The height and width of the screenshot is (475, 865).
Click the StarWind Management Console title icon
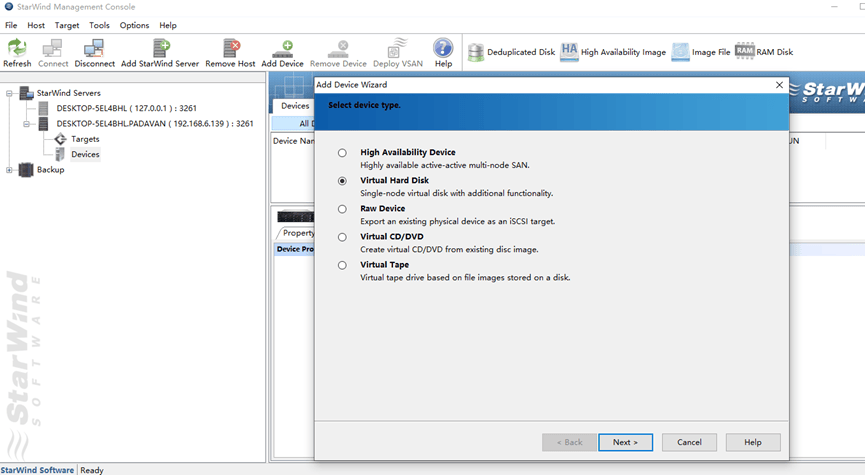coord(8,7)
